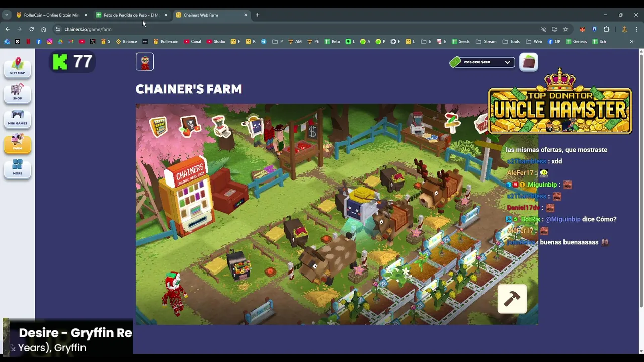Open the brown inventory box icon
Viewport: 644px width, 362px height.
tap(529, 62)
